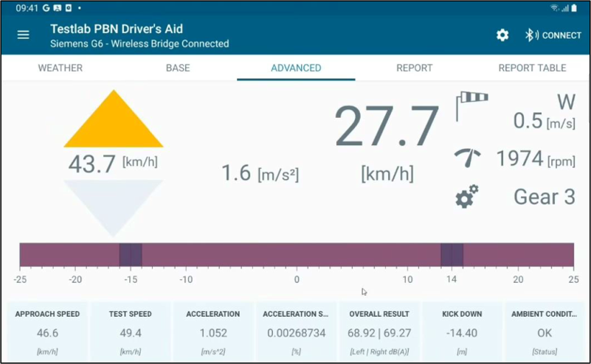Switch to the Weather tab
This screenshot has height=364, width=591.
61,68
